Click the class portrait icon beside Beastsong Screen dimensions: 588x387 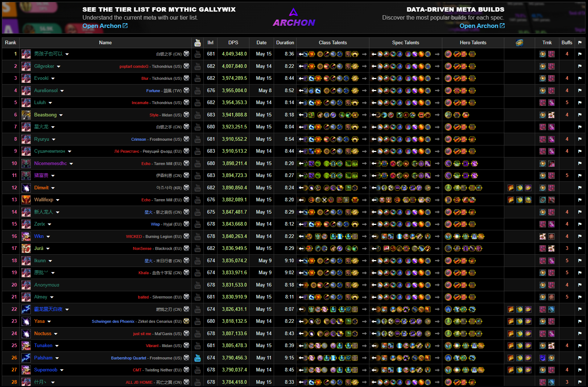click(x=26, y=115)
